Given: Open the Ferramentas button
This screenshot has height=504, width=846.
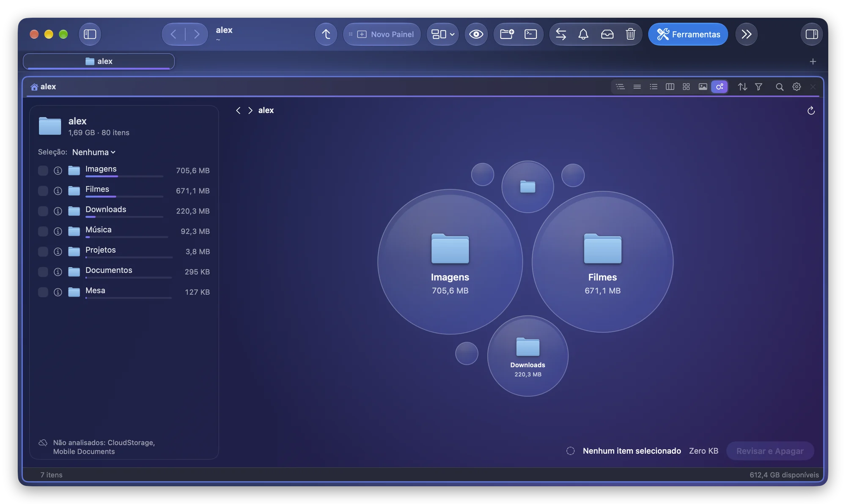Looking at the screenshot, I should 688,34.
